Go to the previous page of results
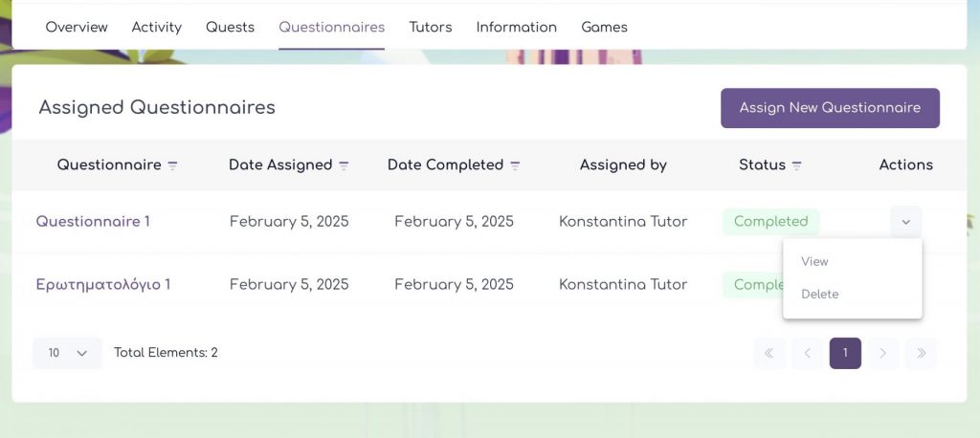Image resolution: width=980 pixels, height=438 pixels. (807, 353)
